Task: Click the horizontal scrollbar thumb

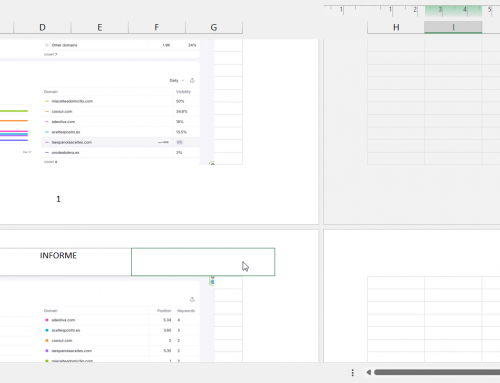Action: click(x=437, y=372)
